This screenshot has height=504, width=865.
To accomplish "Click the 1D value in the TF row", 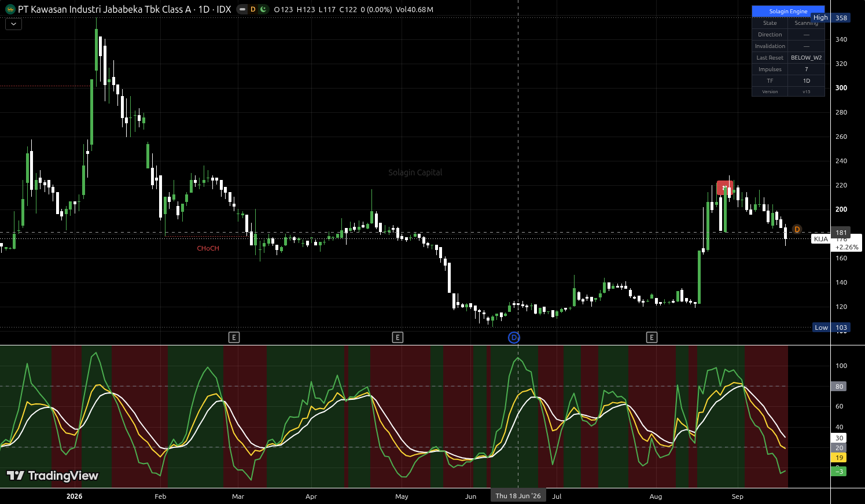I will click(x=806, y=81).
